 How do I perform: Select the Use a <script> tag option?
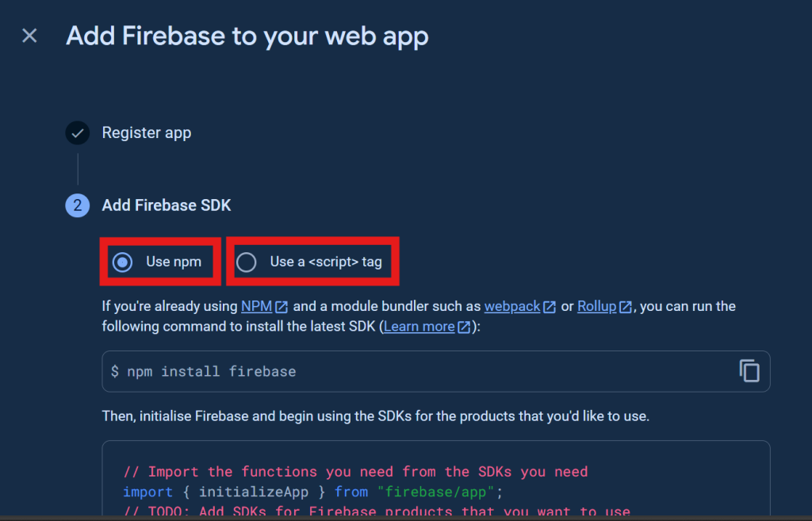[247, 261]
